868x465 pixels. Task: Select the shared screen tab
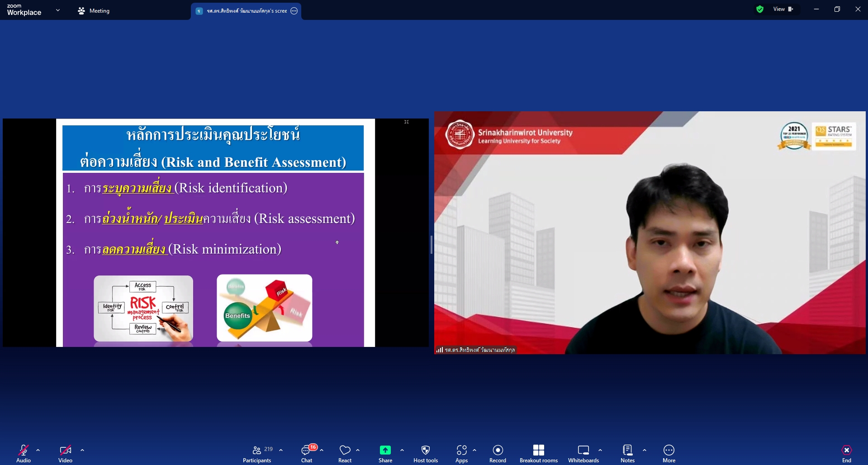[246, 11]
